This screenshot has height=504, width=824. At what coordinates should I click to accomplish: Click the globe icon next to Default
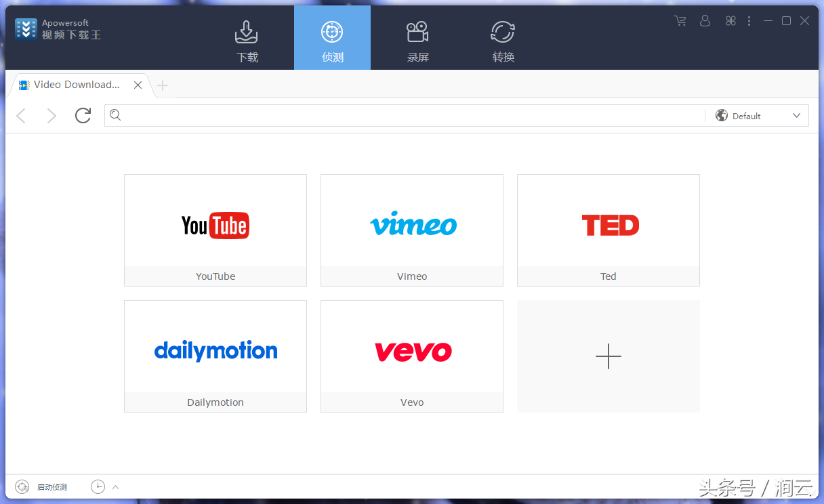(x=722, y=116)
